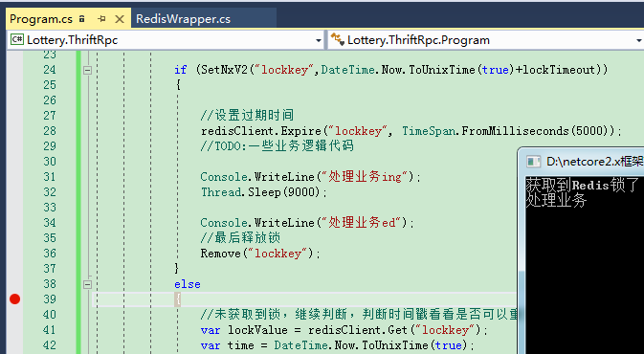
Task: Open the Lottery.ThriftRpc project dropdown
Action: click(319, 40)
